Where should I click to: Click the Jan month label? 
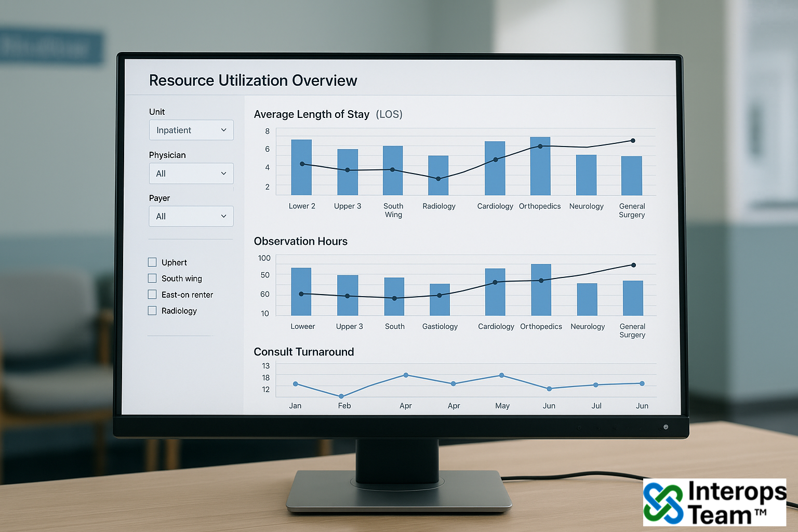coord(295,406)
